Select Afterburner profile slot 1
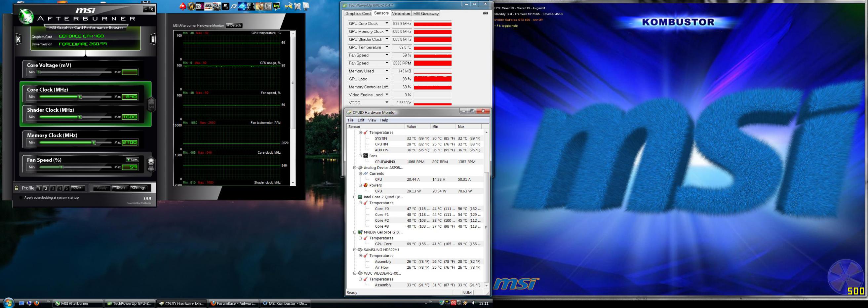Screen dimensions: 868x308 (x=39, y=188)
